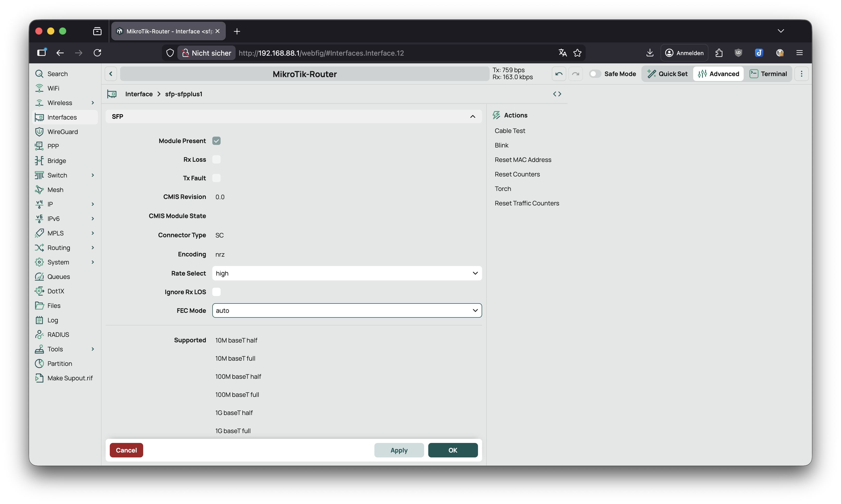Click the Make Supout.rif icon
This screenshot has width=841, height=504.
[39, 378]
